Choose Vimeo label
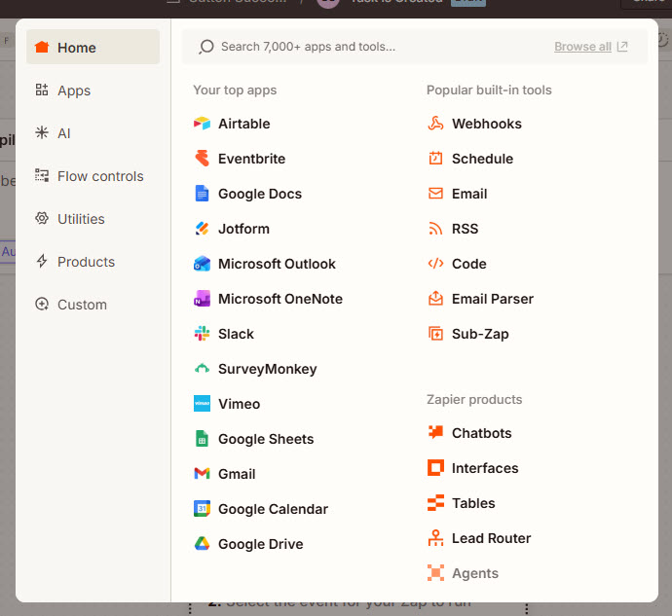The height and width of the screenshot is (616, 672). click(239, 404)
